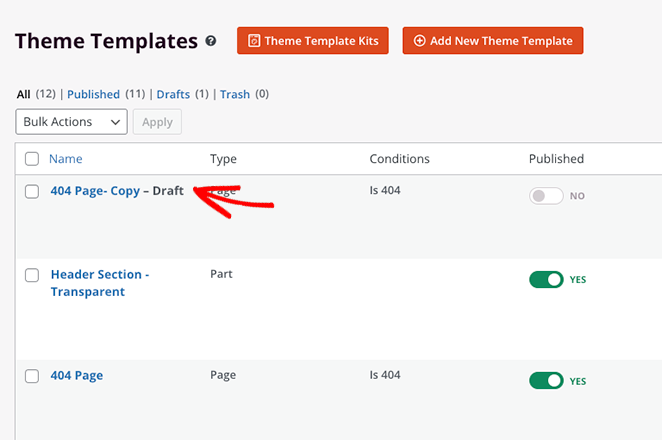Click 'Is 404' condition of published 404 Page
Image resolution: width=662 pixels, height=440 pixels.
click(x=385, y=375)
